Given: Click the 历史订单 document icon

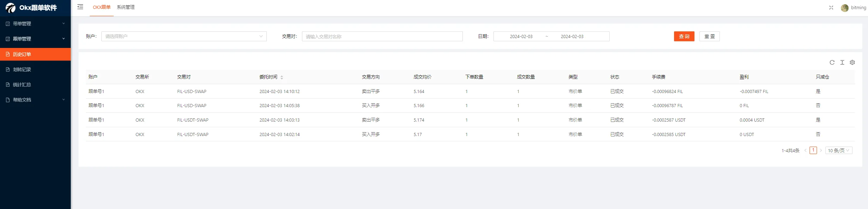Looking at the screenshot, I should click(x=8, y=54).
